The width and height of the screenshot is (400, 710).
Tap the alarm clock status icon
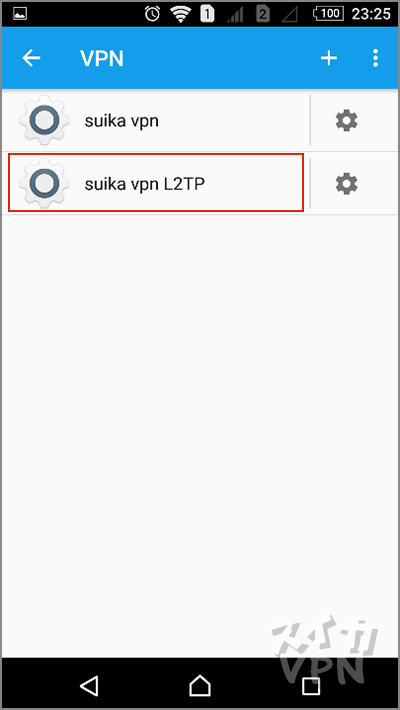coord(152,14)
